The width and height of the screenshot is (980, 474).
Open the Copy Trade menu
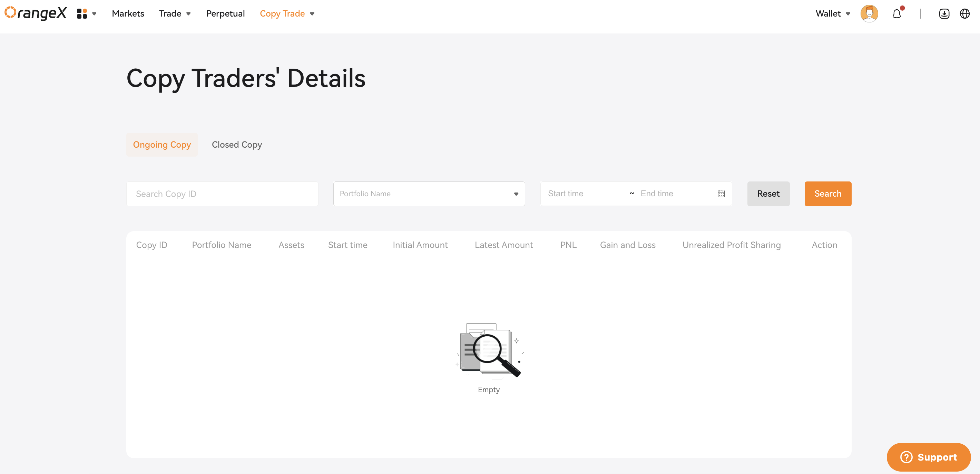282,14
